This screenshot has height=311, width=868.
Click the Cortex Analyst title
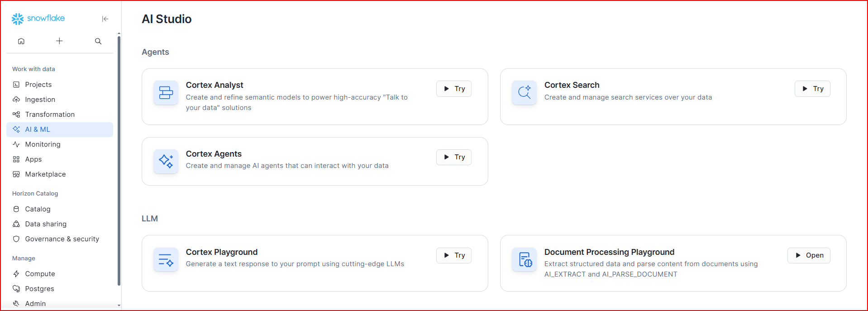click(215, 85)
